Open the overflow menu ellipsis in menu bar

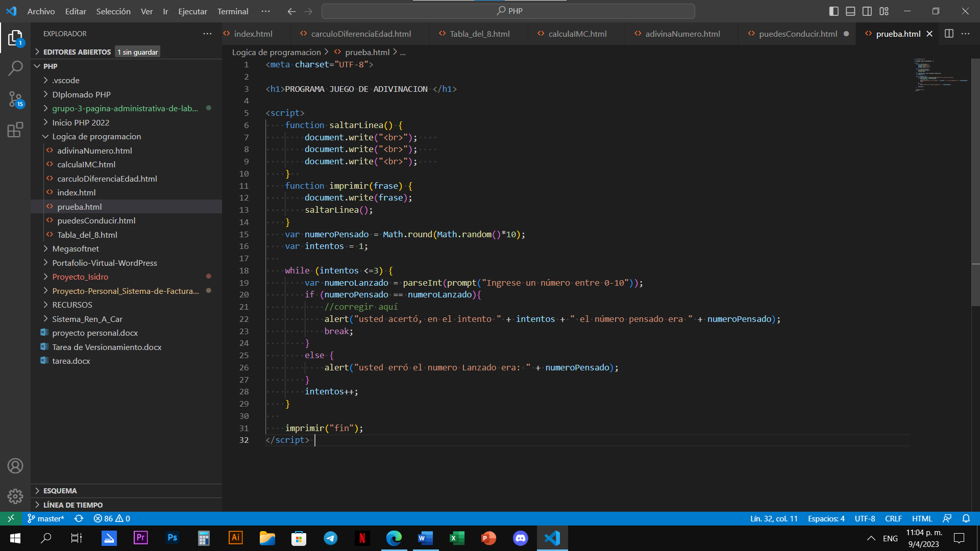pyautogui.click(x=265, y=11)
